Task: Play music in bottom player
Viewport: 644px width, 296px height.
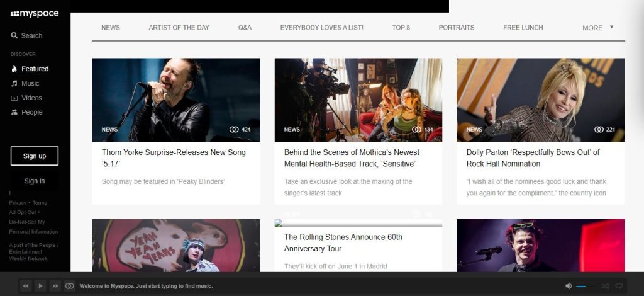Action: coord(40,286)
